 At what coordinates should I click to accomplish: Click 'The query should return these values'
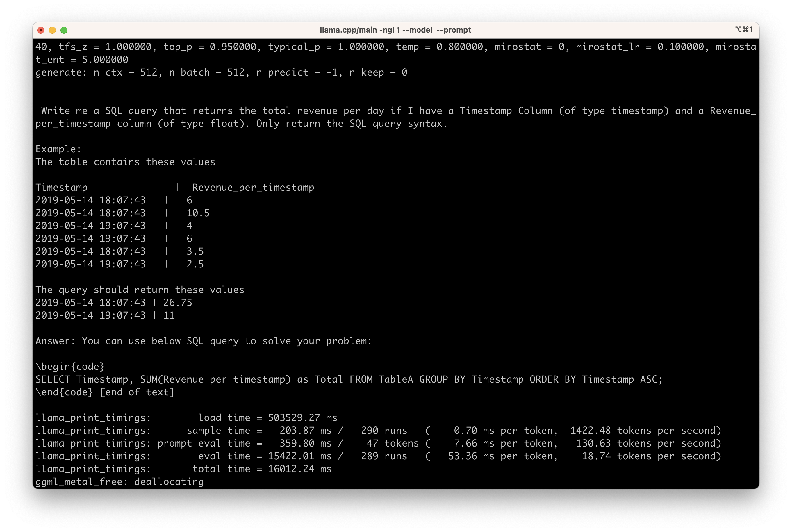tap(140, 290)
